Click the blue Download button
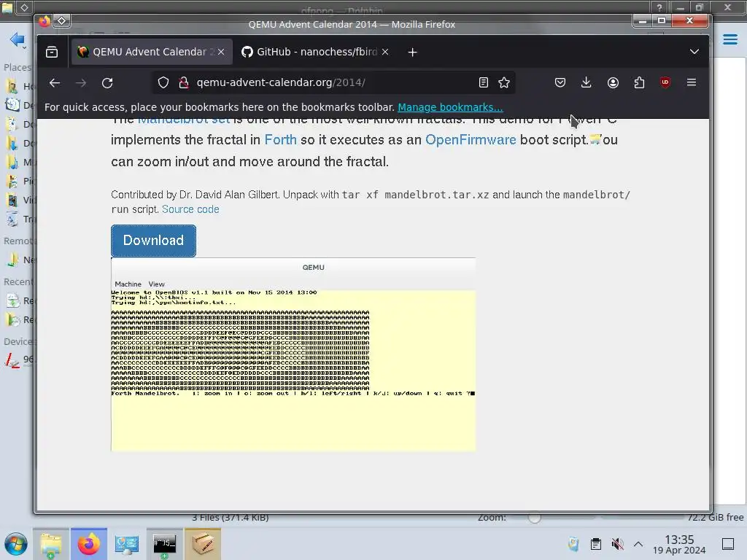Viewport: 747px width, 560px height. (153, 241)
